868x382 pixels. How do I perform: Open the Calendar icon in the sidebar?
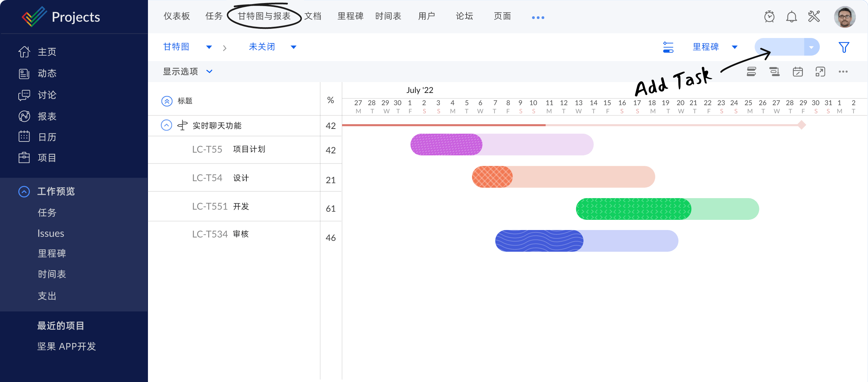tap(24, 137)
